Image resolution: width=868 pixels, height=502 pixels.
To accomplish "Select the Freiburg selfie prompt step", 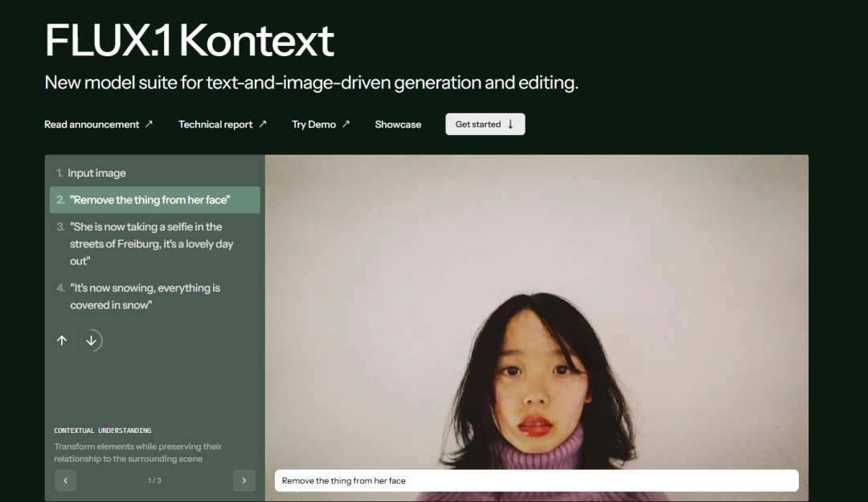I will [x=154, y=243].
